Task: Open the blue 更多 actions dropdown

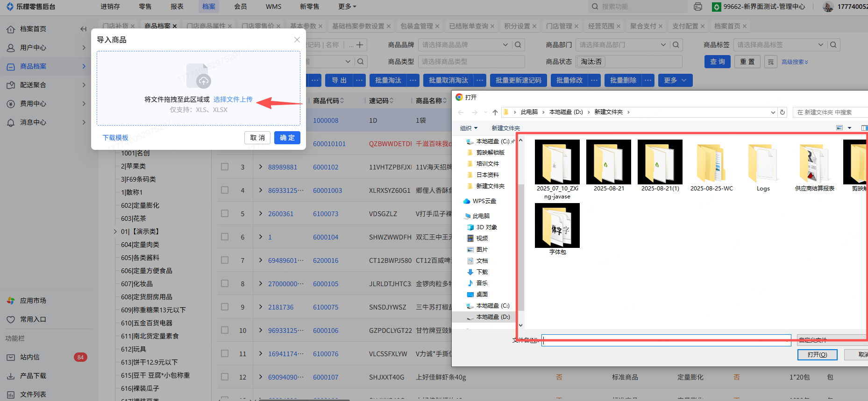Action: tap(675, 80)
